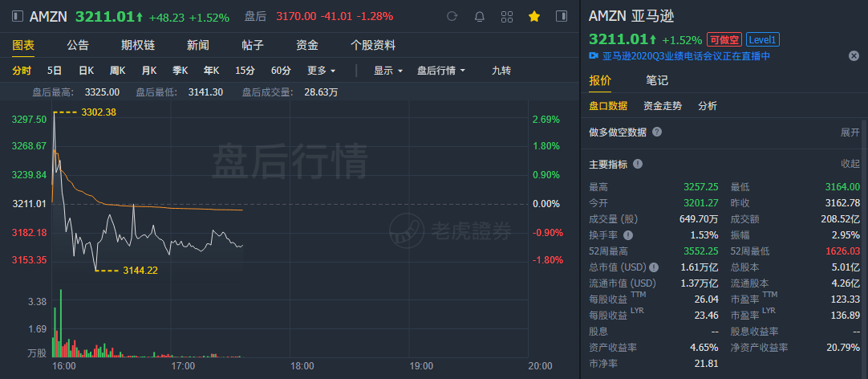Open the 分析 sub-tab

pos(707,106)
